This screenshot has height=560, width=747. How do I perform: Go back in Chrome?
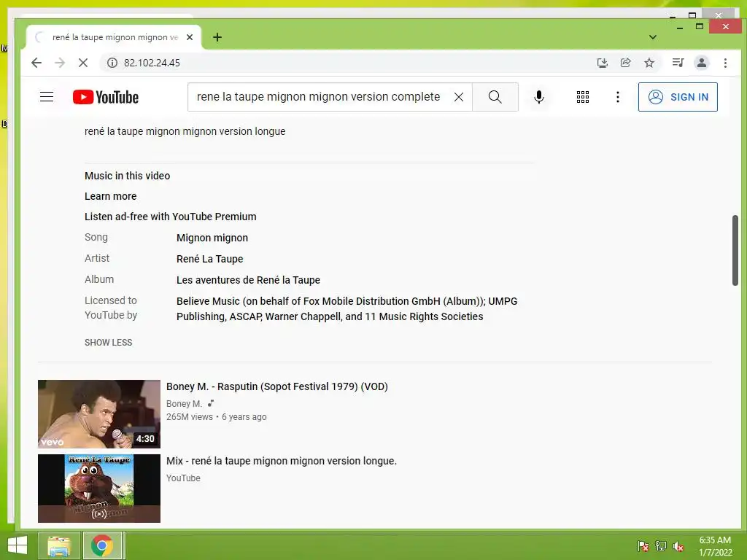pos(36,63)
